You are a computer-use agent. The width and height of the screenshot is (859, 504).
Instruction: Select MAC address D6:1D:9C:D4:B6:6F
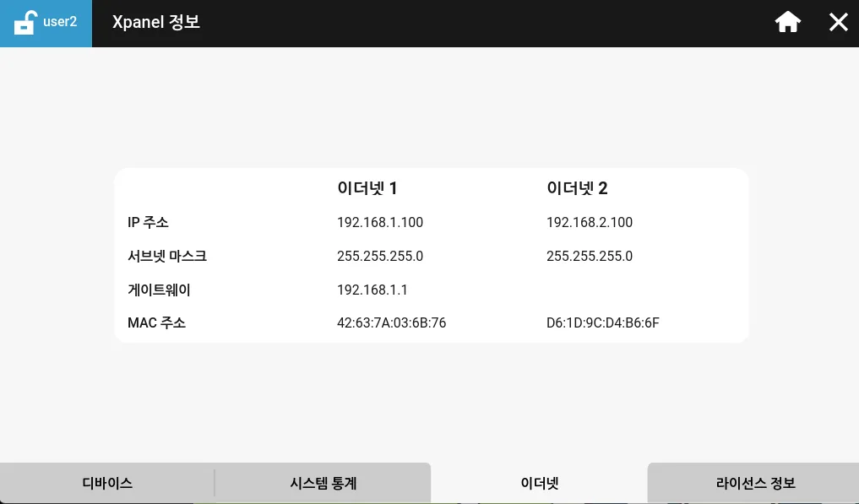coord(602,323)
